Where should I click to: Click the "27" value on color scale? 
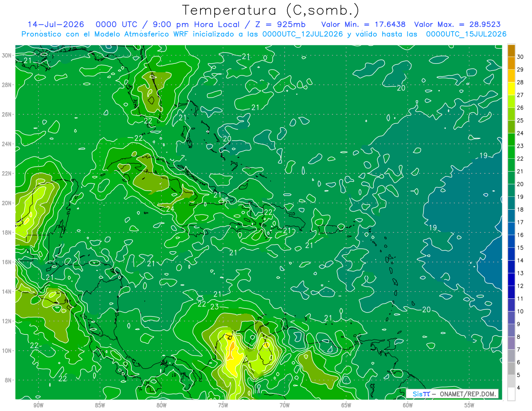pos(520,95)
